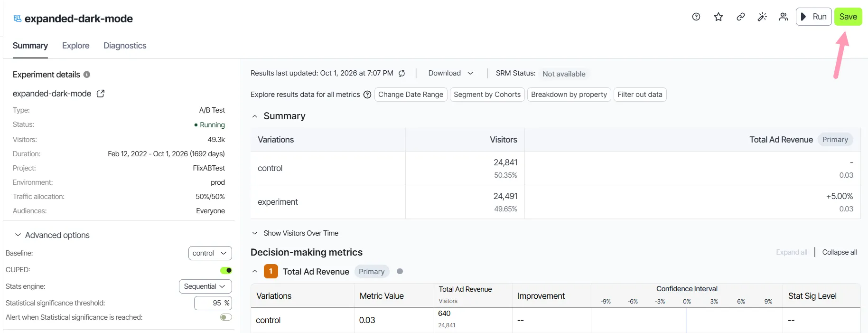Click the help question mark icon in header
The image size is (868, 333).
click(x=696, y=17)
